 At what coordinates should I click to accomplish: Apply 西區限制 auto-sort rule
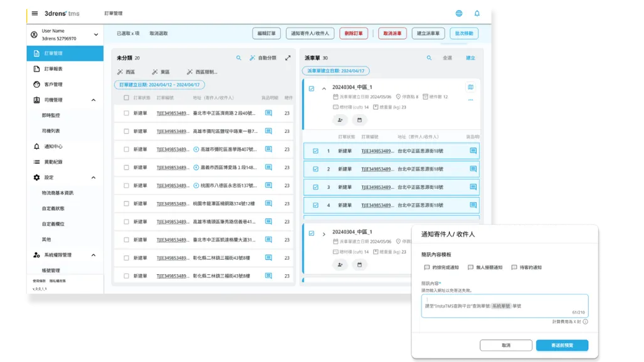(202, 72)
